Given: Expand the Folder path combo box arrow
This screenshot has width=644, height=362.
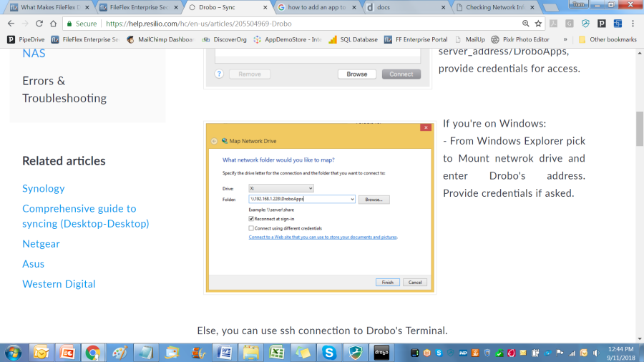Looking at the screenshot, I should click(x=352, y=199).
